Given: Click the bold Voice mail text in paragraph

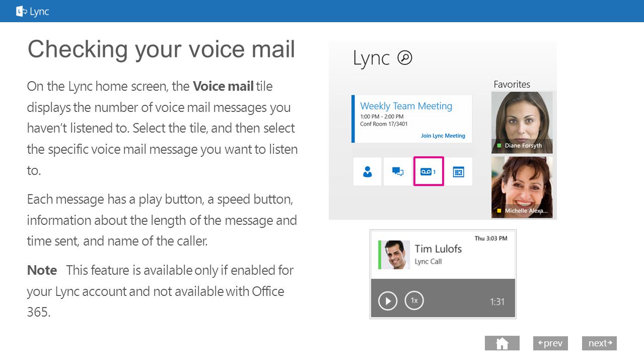Looking at the screenshot, I should pyautogui.click(x=223, y=86).
